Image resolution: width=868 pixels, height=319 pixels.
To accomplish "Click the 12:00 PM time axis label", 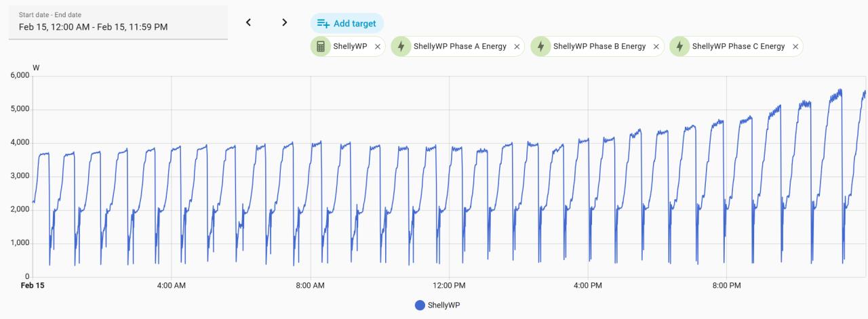I will pyautogui.click(x=449, y=286).
